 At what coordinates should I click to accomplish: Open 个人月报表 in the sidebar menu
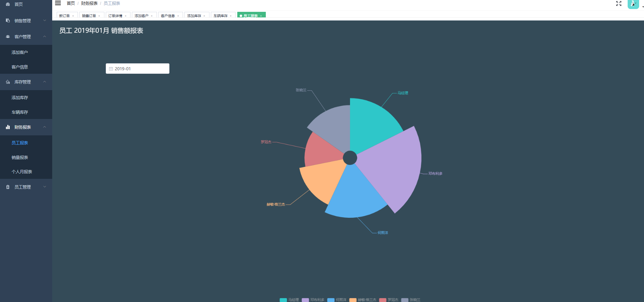26,172
